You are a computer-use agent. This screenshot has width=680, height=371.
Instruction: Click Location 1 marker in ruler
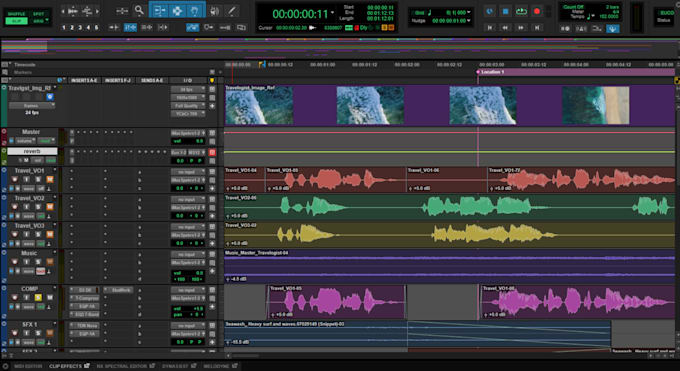[x=493, y=72]
